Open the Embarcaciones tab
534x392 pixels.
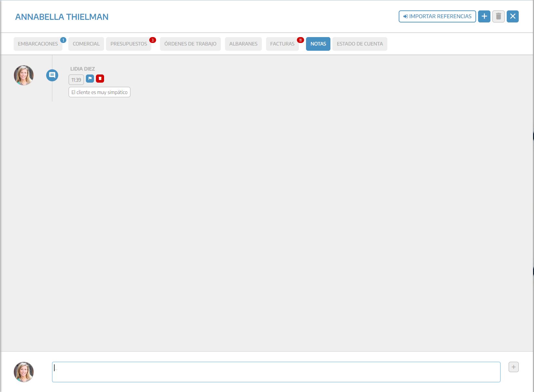(38, 44)
